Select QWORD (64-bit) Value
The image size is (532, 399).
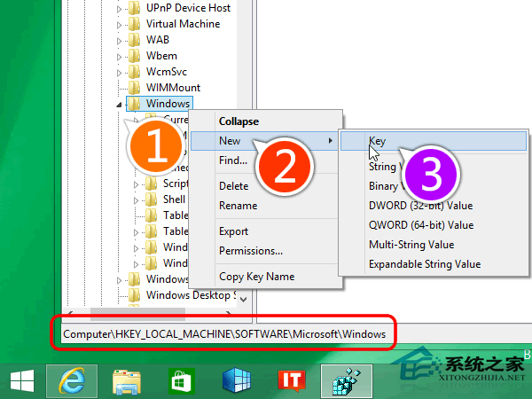[x=421, y=225]
